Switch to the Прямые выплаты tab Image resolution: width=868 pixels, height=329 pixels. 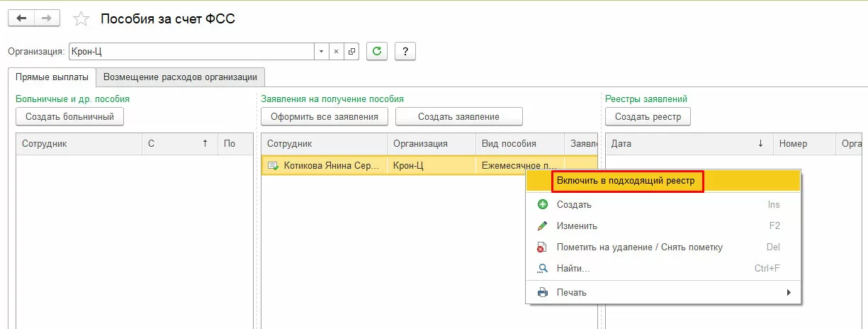[x=52, y=77]
